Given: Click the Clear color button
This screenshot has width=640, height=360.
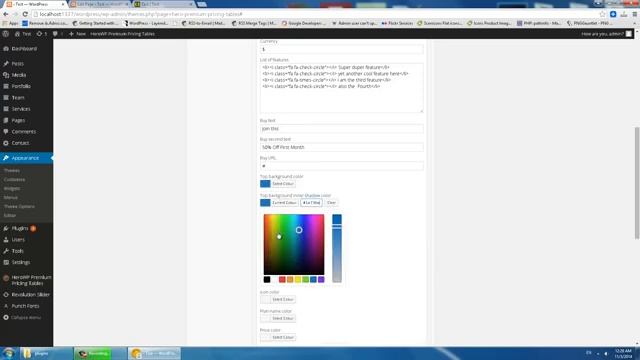Looking at the screenshot, I should point(331,202).
